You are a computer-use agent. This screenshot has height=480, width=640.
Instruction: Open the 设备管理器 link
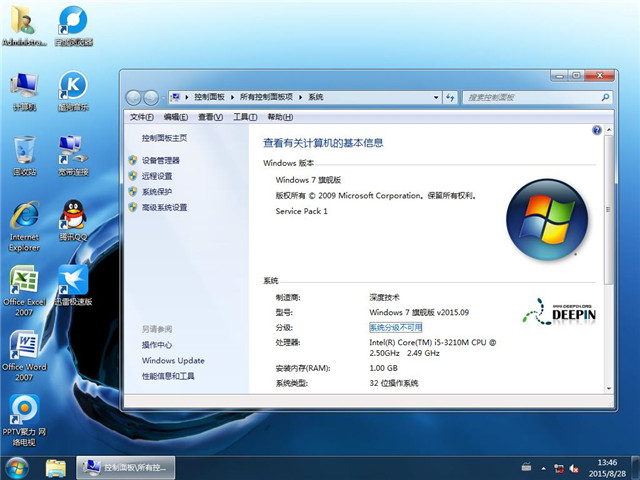pyautogui.click(x=161, y=160)
